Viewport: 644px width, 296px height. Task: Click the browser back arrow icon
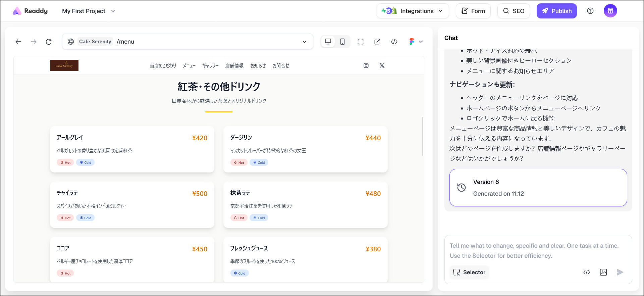tap(18, 42)
